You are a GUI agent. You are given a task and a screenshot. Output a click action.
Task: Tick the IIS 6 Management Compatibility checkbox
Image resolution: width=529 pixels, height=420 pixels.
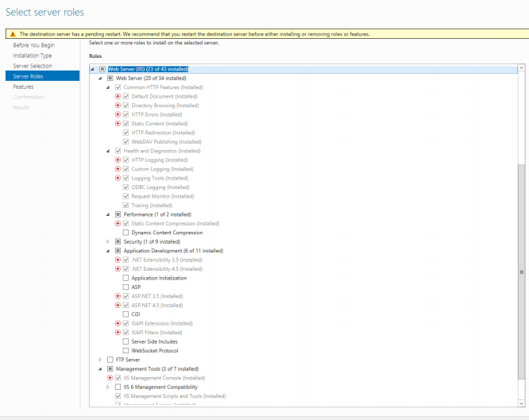tap(118, 387)
